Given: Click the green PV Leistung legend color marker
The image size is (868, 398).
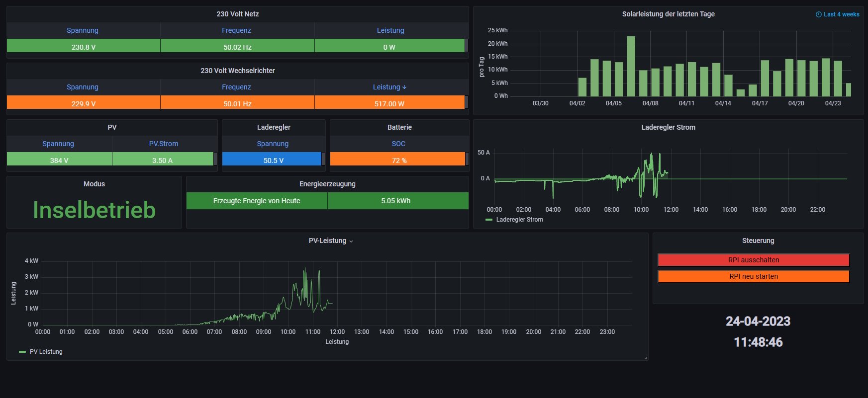Looking at the screenshot, I should pos(22,352).
